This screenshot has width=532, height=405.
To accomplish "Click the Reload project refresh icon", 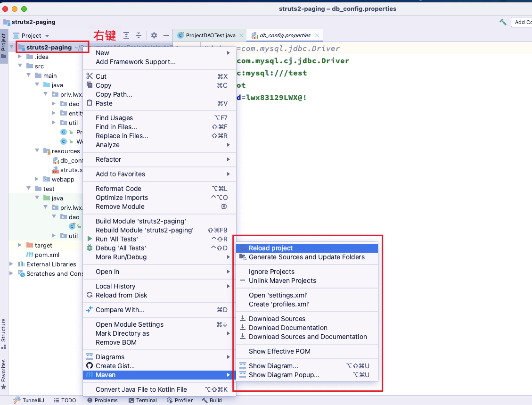I will click(243, 248).
